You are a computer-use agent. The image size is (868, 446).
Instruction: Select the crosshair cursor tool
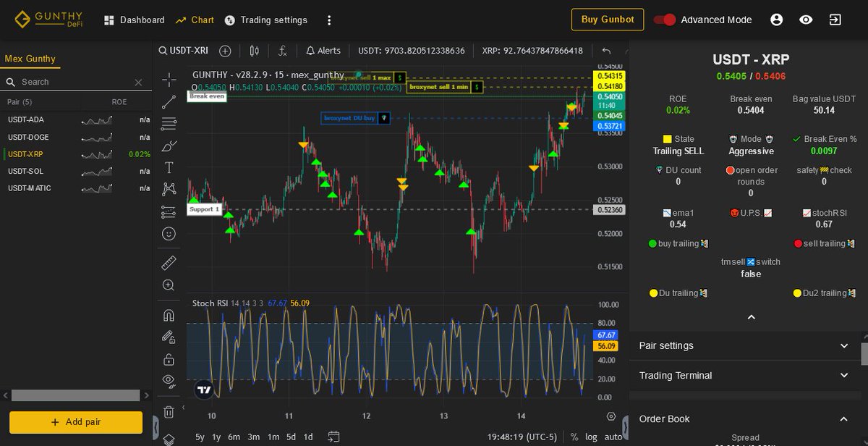[x=169, y=80]
